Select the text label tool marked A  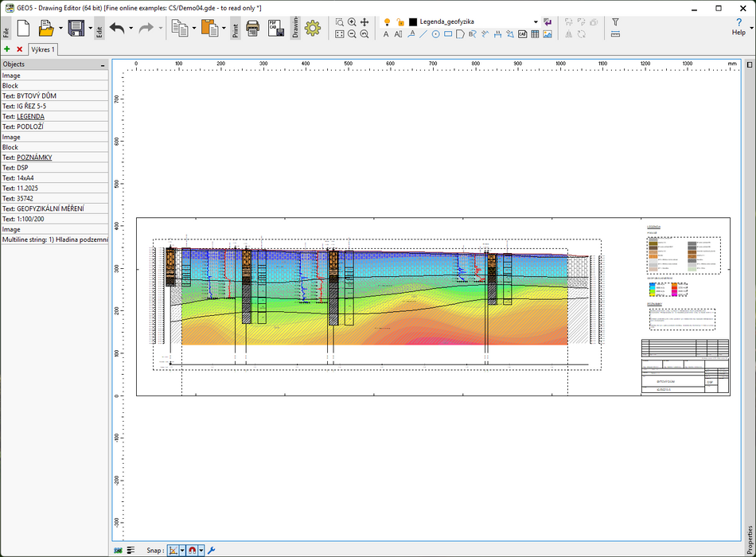(x=386, y=35)
